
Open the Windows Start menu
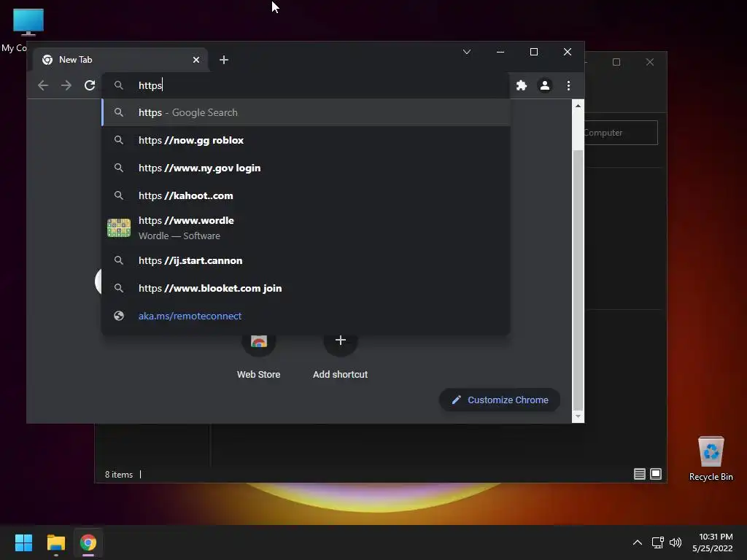click(23, 542)
